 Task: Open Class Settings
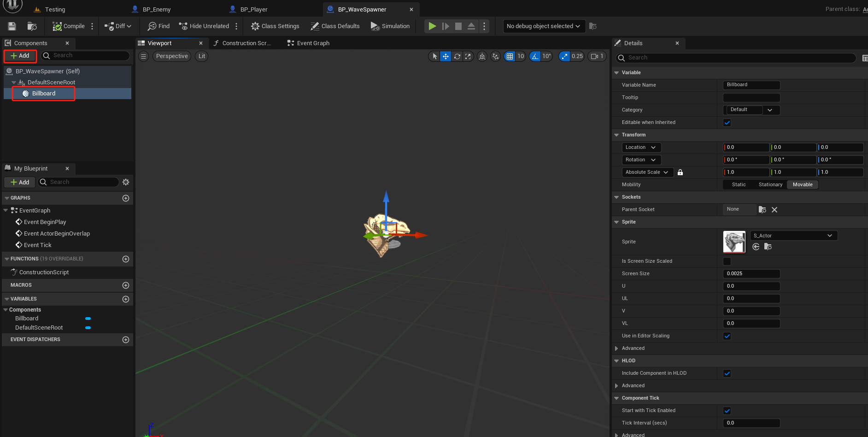coord(275,26)
